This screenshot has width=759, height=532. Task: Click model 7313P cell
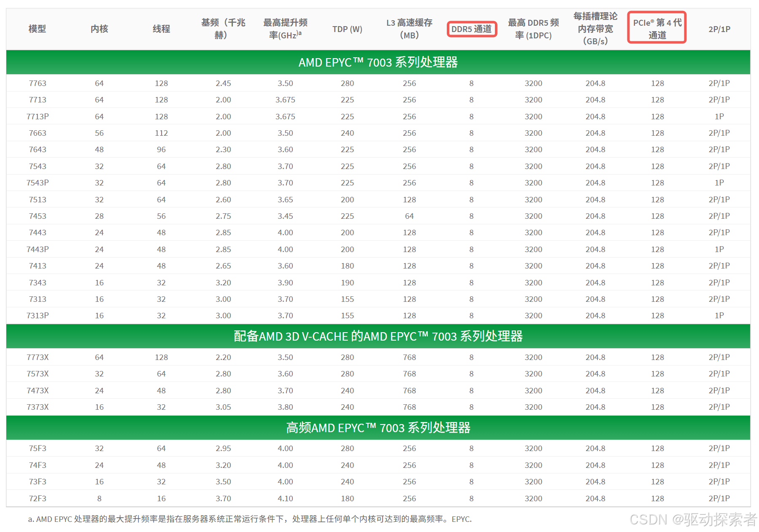(37, 316)
